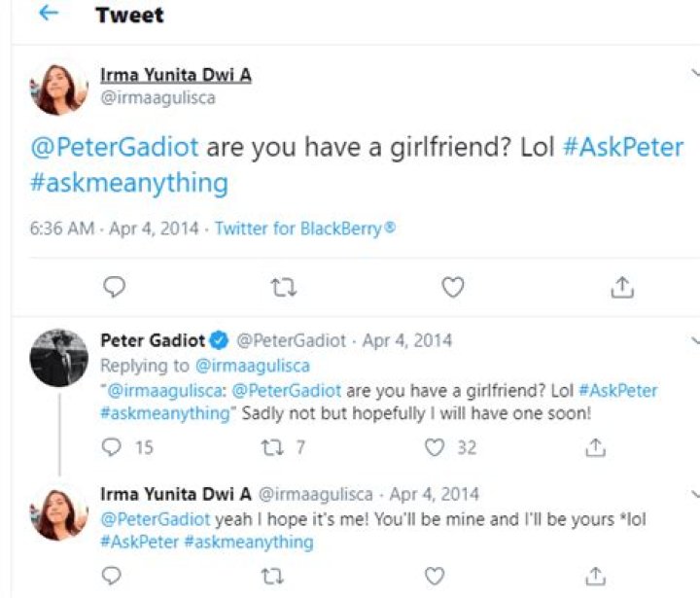The height and width of the screenshot is (598, 700).
Task: Like Peter Gadiot's reply
Action: tap(435, 447)
